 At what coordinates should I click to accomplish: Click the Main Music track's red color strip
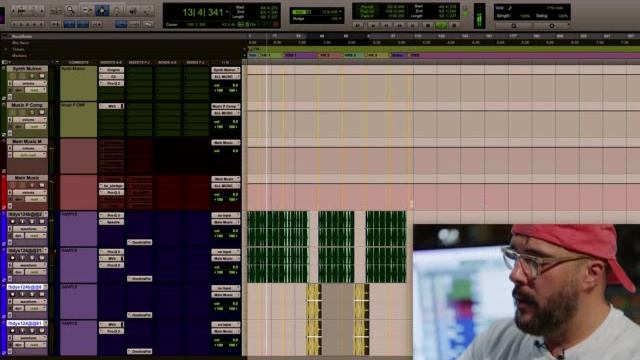click(4, 193)
